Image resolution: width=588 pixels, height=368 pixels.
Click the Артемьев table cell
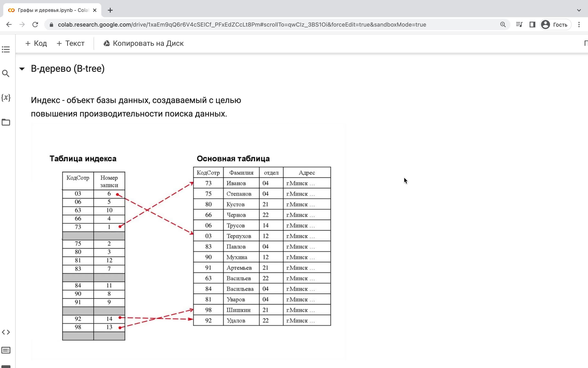(x=241, y=268)
